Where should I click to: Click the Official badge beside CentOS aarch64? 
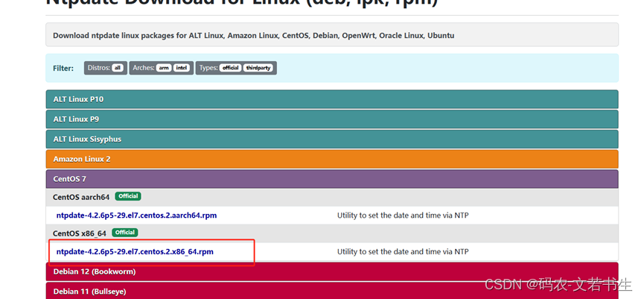[128, 196]
